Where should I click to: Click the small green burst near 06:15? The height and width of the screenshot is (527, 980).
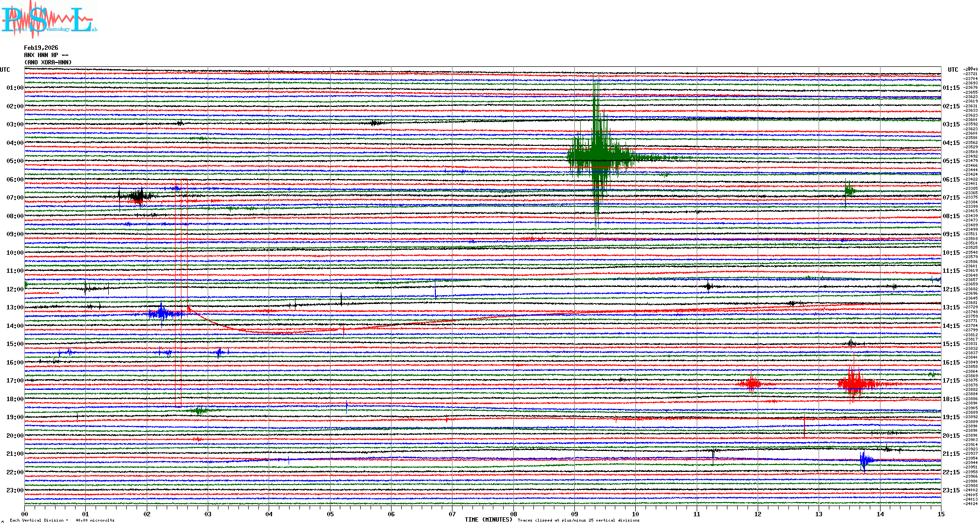849,189
